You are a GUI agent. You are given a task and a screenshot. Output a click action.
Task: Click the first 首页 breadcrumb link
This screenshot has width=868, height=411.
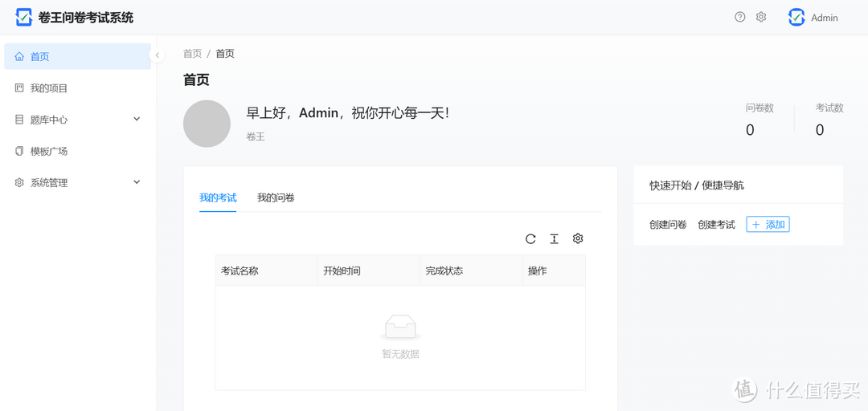point(193,54)
